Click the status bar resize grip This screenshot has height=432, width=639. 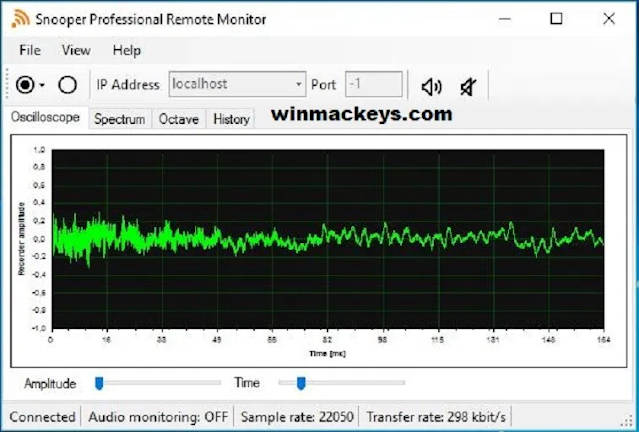click(629, 422)
